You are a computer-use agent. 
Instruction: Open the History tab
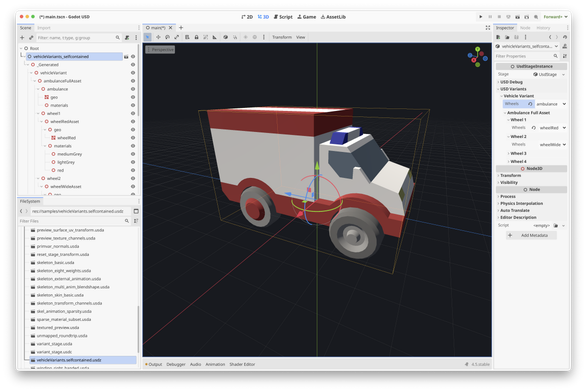(543, 28)
